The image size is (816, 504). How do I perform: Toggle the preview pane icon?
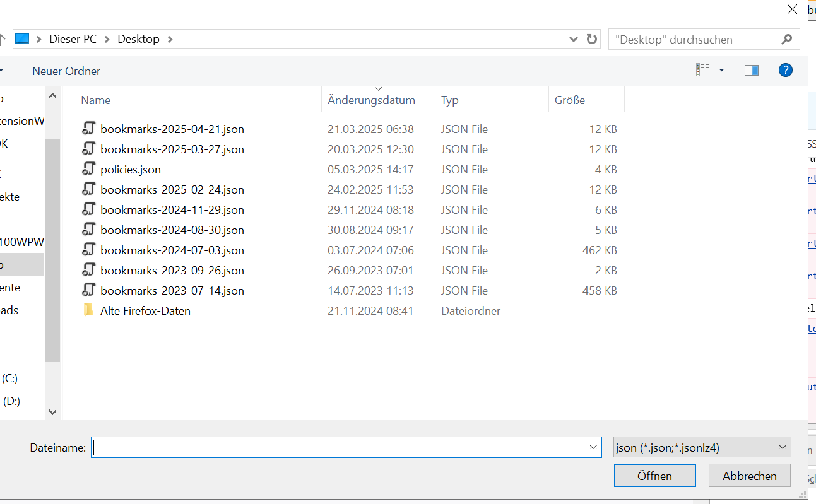(x=751, y=71)
